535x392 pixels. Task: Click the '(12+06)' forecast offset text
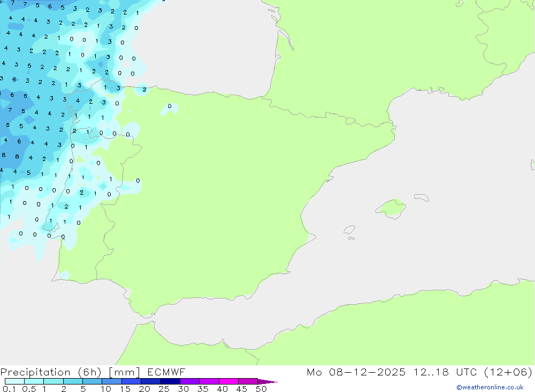[508, 372]
